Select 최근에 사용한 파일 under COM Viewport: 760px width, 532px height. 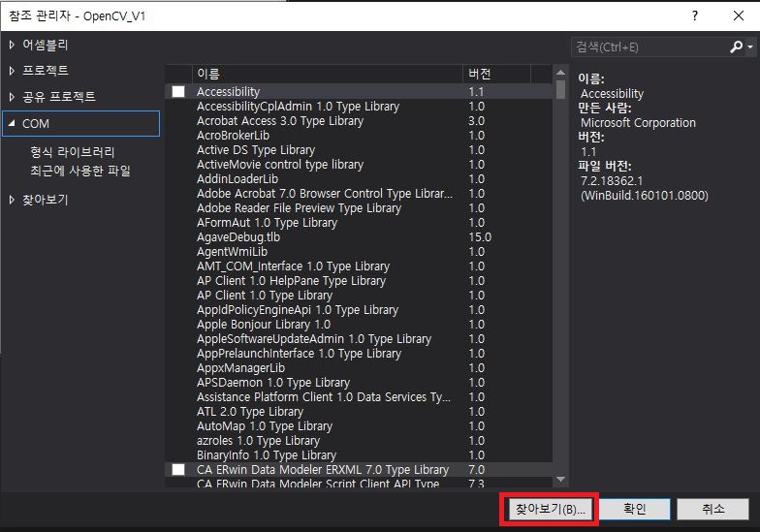(x=80, y=171)
